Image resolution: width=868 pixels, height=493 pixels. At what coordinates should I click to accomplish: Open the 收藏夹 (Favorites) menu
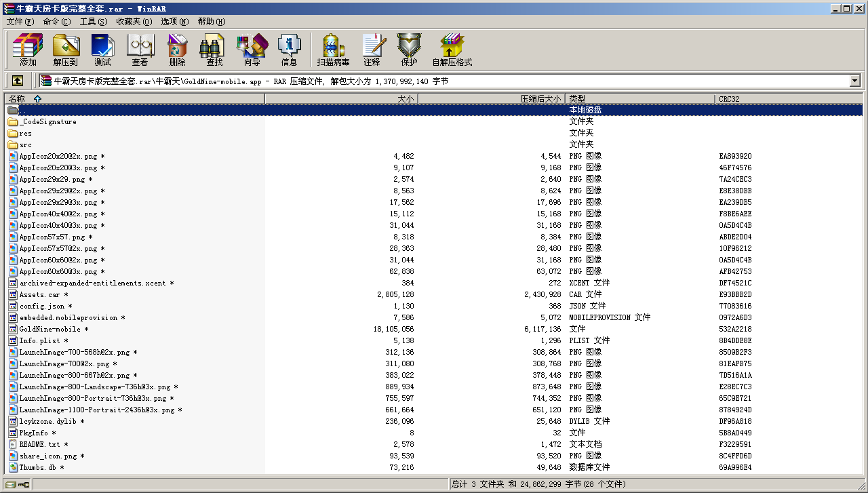(134, 22)
